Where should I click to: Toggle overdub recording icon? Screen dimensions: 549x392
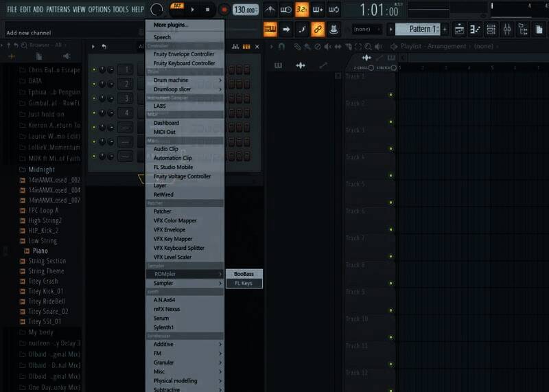[x=318, y=10]
